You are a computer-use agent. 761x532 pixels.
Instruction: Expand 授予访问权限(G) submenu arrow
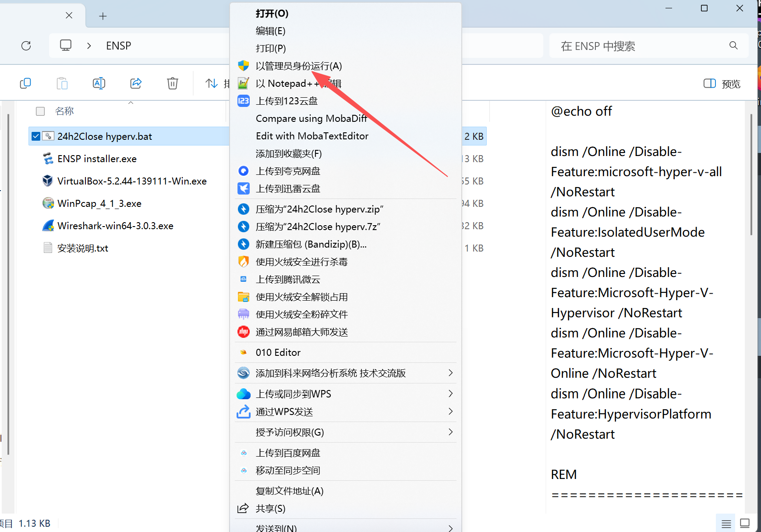450,432
